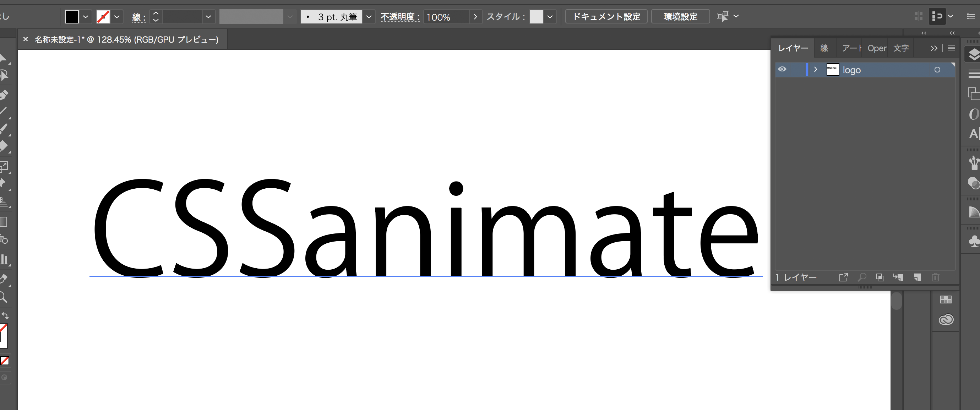
Task: Expand the logo layer contents
Action: [x=816, y=69]
